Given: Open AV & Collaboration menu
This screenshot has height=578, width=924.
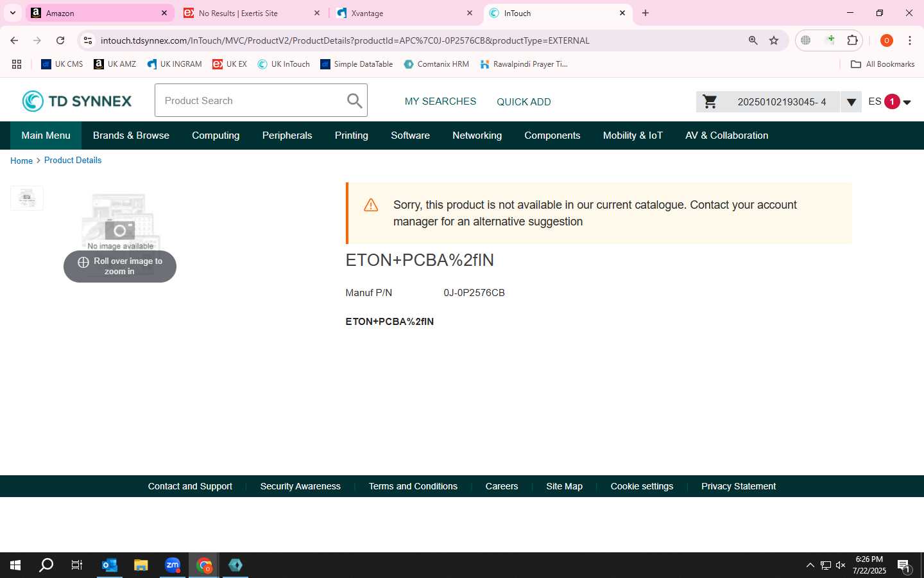Looking at the screenshot, I should click(726, 136).
